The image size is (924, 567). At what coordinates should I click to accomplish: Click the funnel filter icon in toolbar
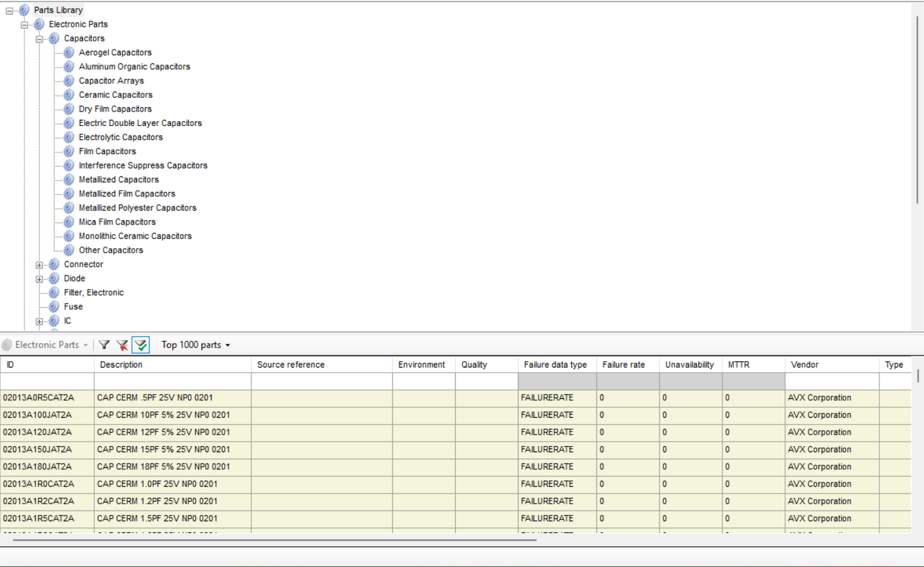104,345
